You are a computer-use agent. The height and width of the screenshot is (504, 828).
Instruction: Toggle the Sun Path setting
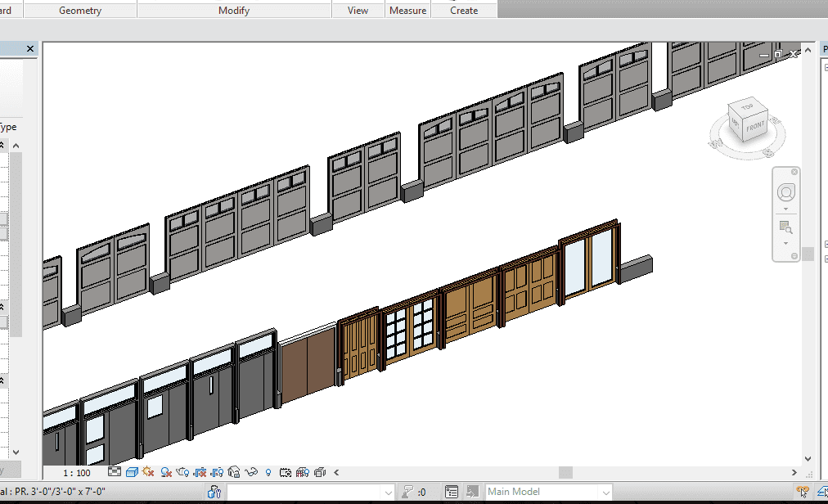click(x=148, y=472)
